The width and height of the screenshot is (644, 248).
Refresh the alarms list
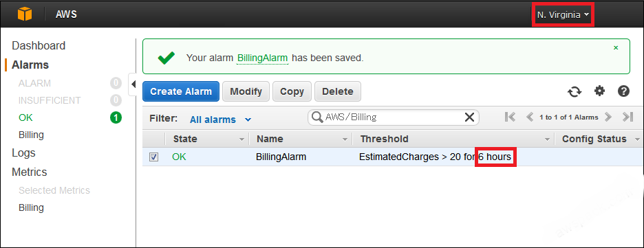575,92
